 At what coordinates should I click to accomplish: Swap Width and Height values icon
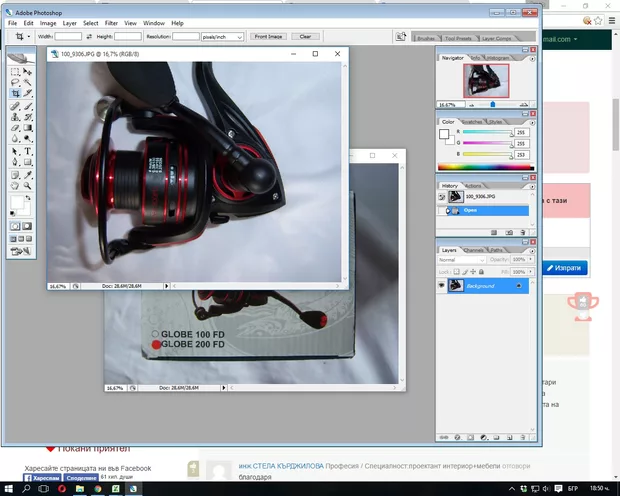(88, 36)
